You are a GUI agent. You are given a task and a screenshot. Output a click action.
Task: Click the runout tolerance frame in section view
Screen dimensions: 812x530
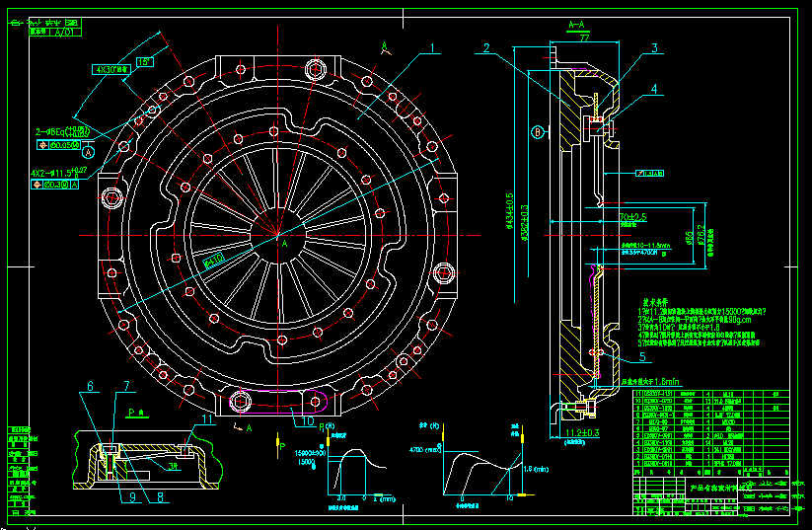[x=650, y=172]
